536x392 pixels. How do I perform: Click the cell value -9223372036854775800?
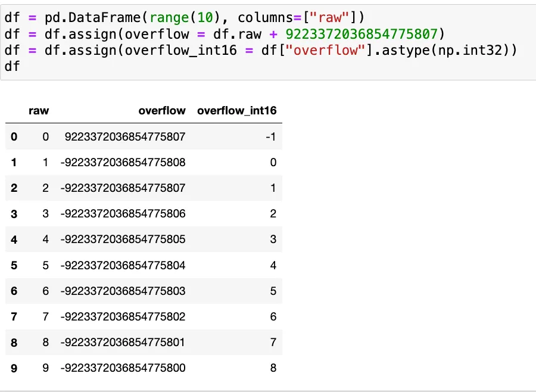pyautogui.click(x=123, y=368)
